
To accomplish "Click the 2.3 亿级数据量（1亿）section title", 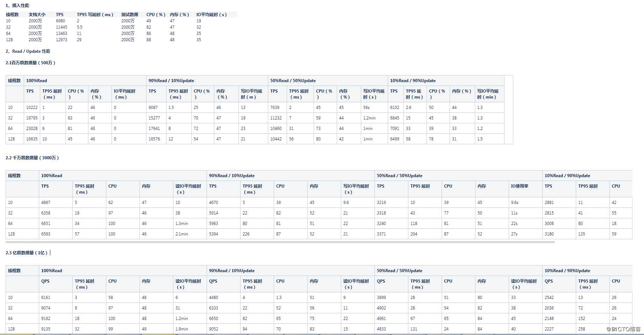I will 27,253.
